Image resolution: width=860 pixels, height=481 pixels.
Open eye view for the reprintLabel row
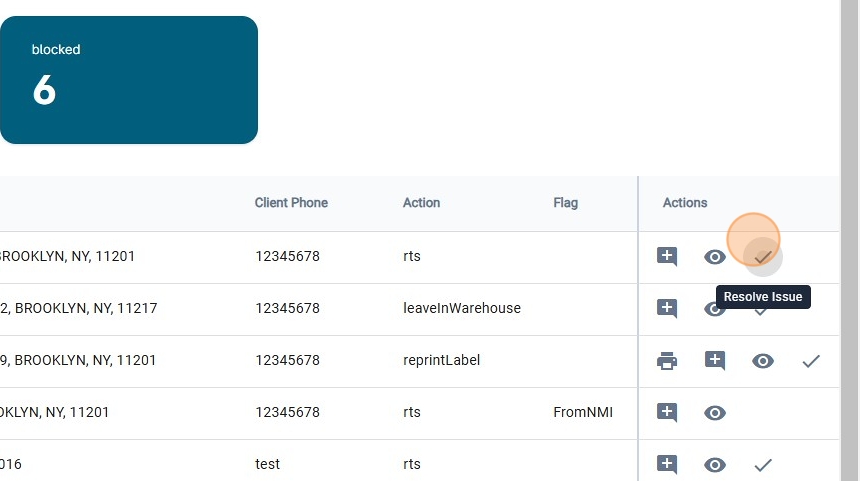tap(763, 361)
